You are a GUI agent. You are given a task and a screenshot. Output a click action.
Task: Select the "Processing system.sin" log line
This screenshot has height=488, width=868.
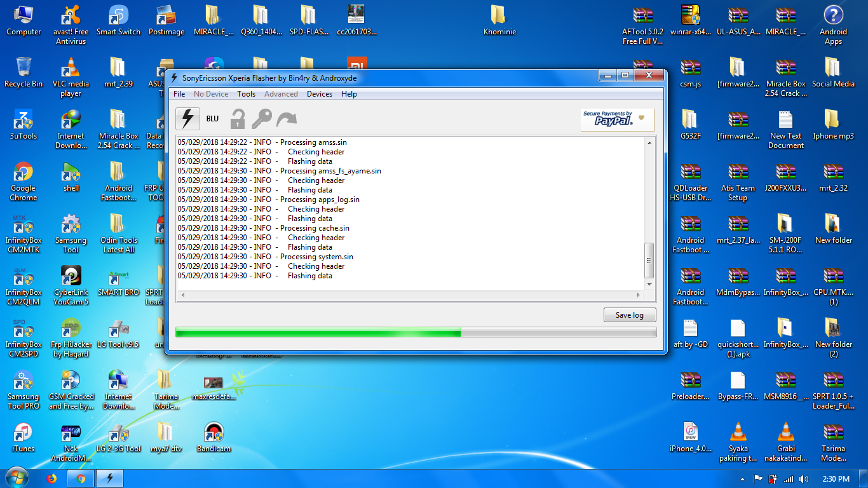pyautogui.click(x=266, y=257)
